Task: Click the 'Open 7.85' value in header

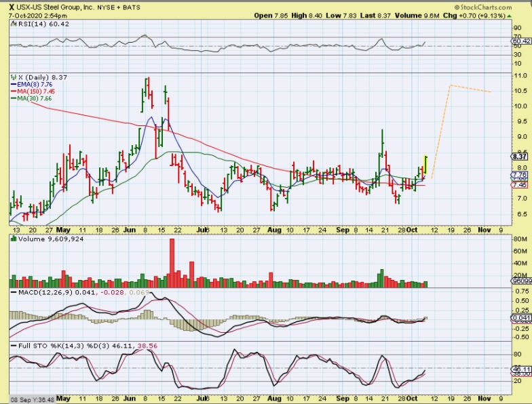Action: tap(271, 16)
